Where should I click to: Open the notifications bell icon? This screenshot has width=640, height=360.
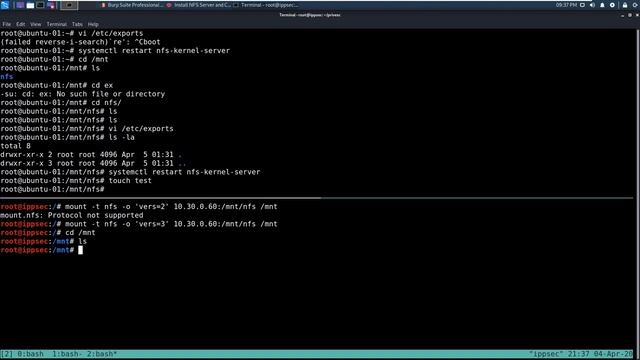click(x=602, y=5)
